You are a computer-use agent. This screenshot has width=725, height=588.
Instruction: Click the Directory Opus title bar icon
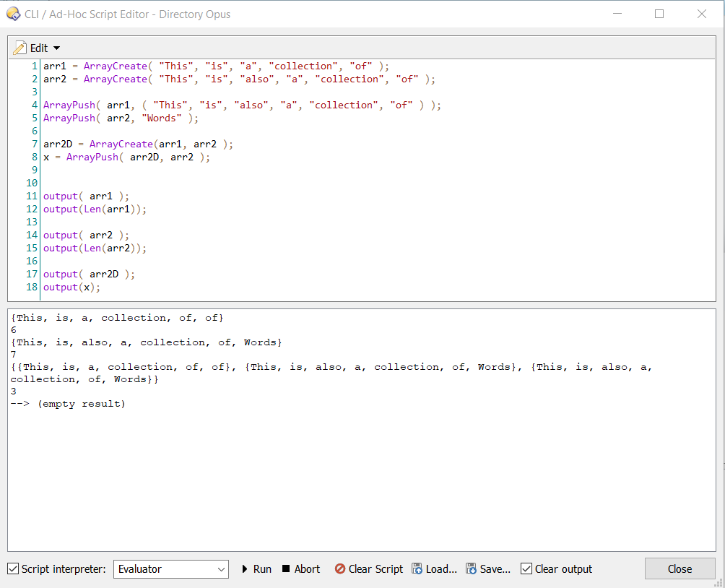[14, 14]
